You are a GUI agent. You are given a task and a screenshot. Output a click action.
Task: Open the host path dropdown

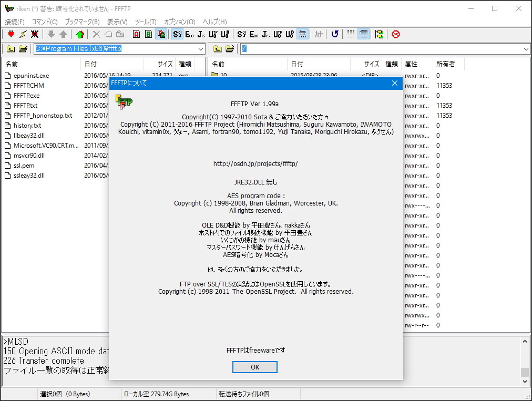point(526,48)
